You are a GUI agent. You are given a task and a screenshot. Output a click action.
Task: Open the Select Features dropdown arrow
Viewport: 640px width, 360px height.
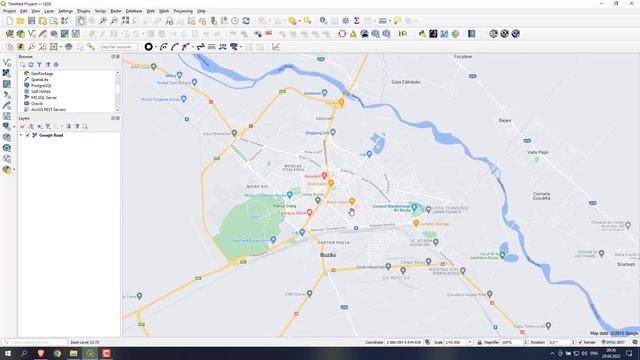coord(269,21)
